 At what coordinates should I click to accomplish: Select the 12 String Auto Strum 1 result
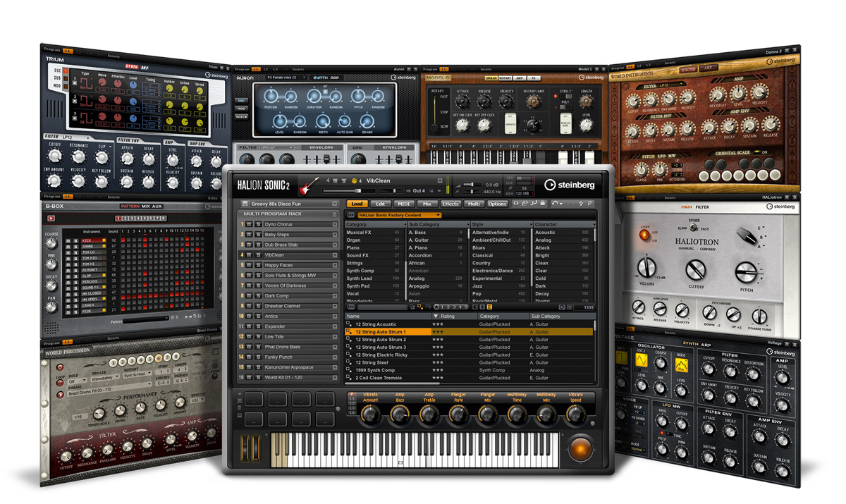470,331
